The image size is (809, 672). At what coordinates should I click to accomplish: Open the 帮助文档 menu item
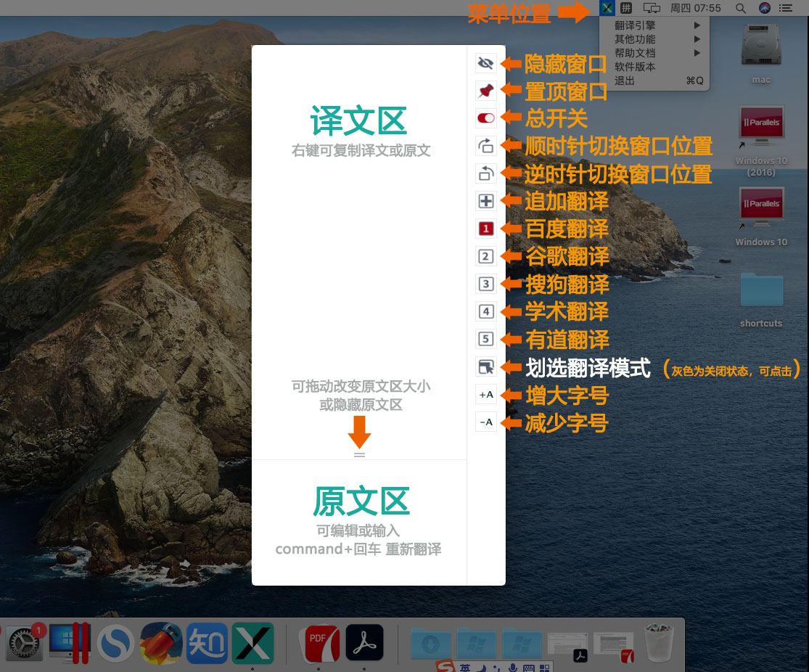654,53
